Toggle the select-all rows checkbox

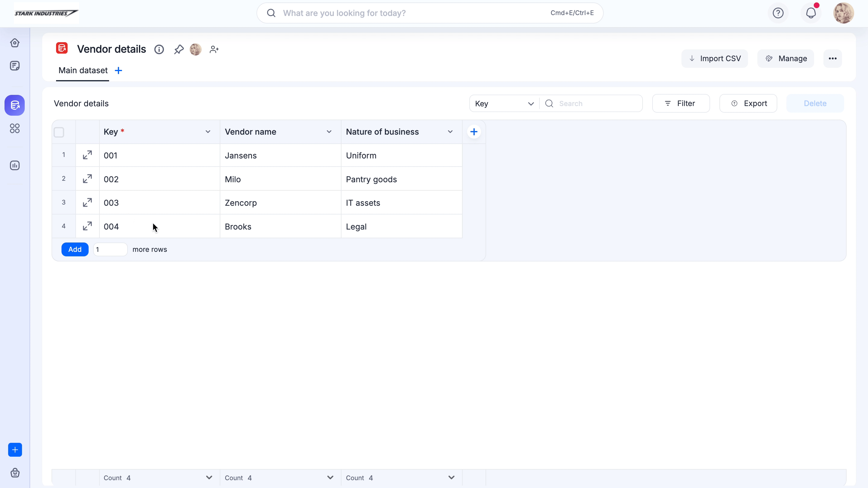[59, 132]
